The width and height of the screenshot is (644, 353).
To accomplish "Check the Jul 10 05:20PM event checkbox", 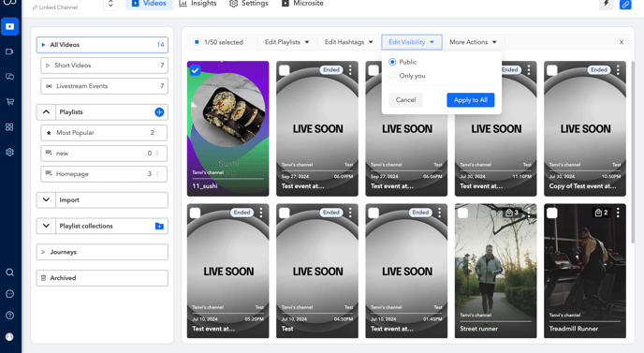I will pyautogui.click(x=195, y=213).
